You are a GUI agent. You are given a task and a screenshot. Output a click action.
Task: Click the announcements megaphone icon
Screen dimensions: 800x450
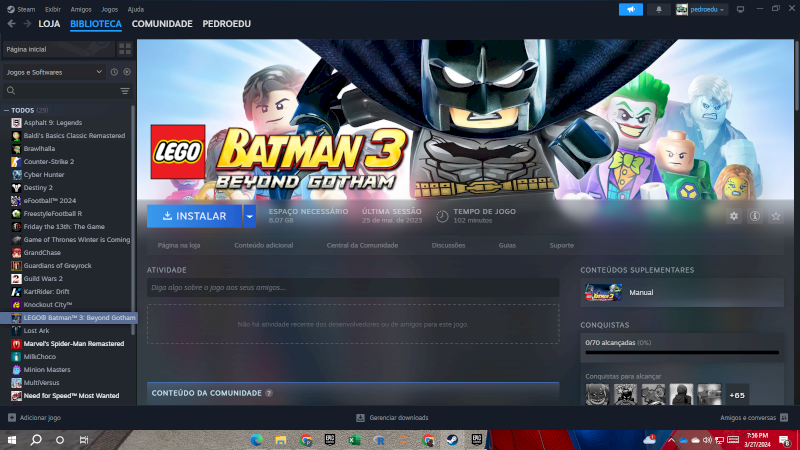(x=631, y=9)
